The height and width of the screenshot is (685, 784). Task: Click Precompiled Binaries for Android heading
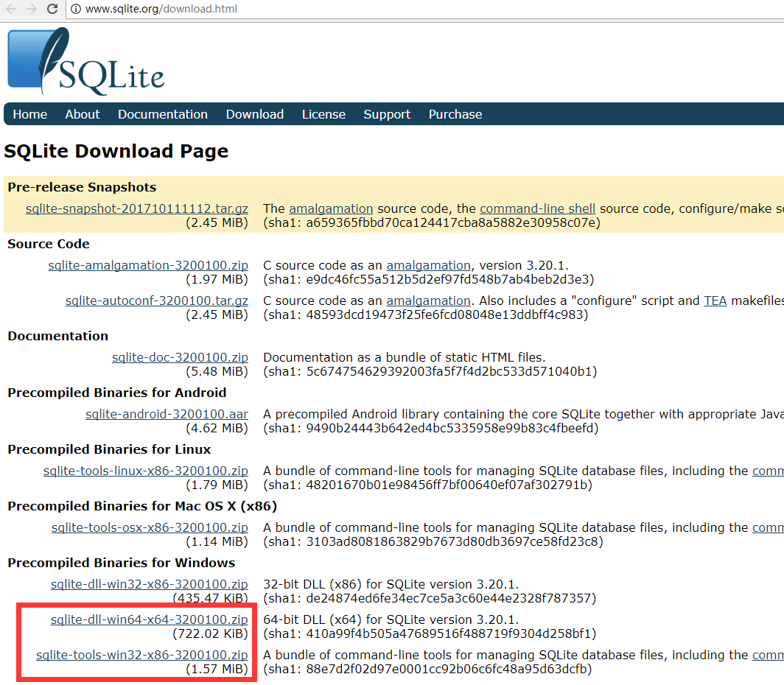(x=117, y=393)
